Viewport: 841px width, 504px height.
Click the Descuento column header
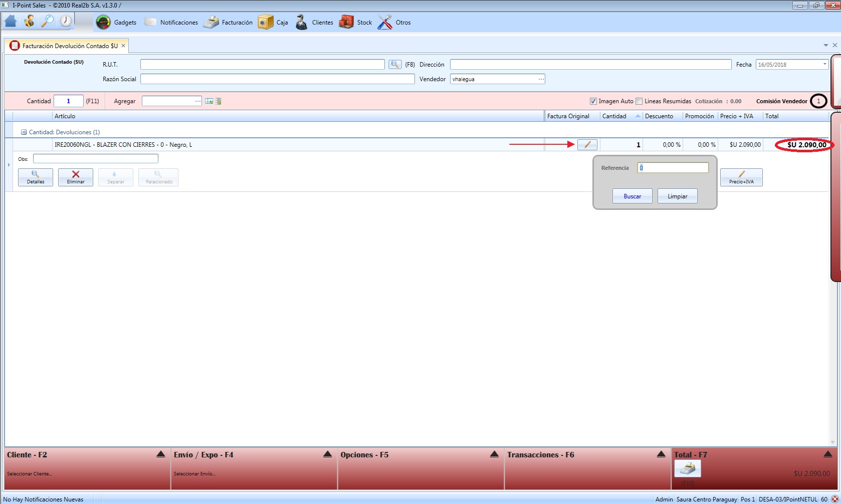pos(663,116)
